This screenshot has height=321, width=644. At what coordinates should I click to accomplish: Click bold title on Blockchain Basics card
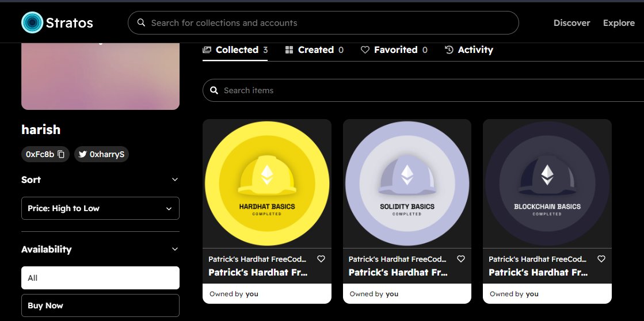click(x=538, y=272)
